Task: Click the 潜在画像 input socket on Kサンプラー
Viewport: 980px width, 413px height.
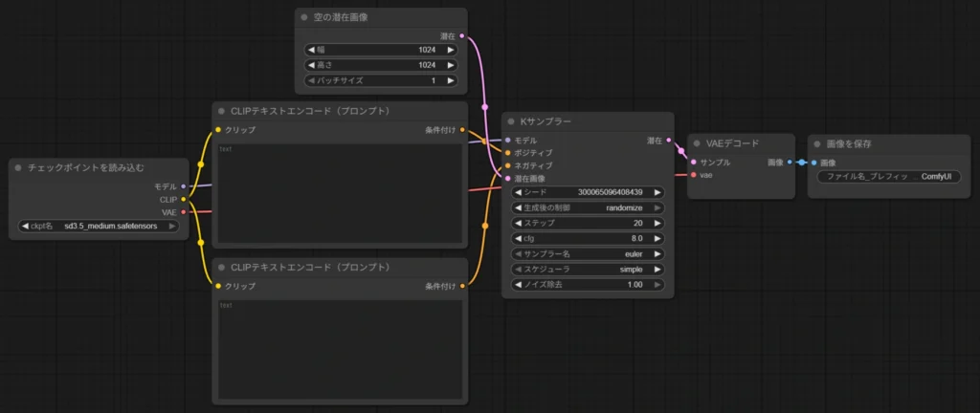Action: (507, 179)
